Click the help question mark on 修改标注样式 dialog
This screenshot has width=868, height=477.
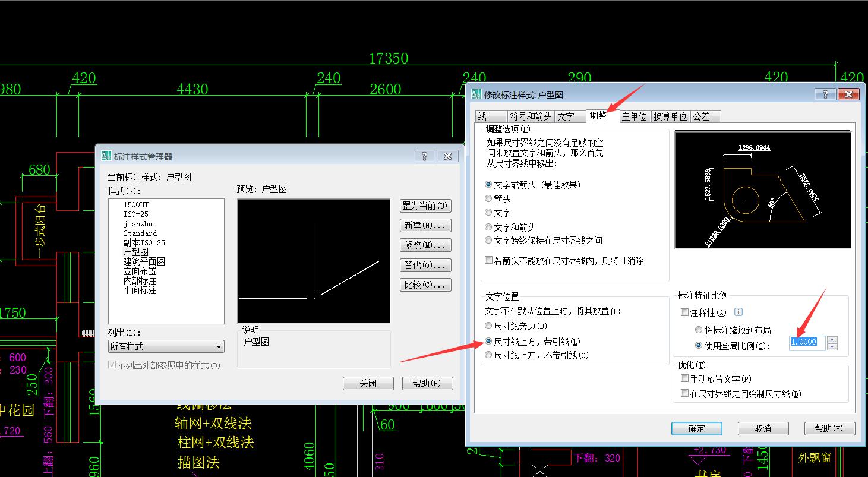coord(825,94)
